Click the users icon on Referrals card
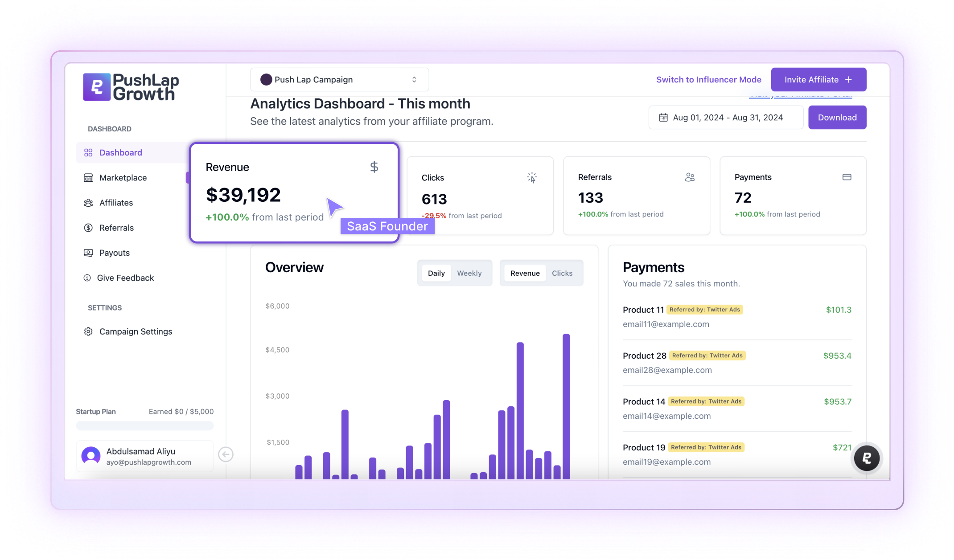The width and height of the screenshot is (954, 560). point(690,177)
